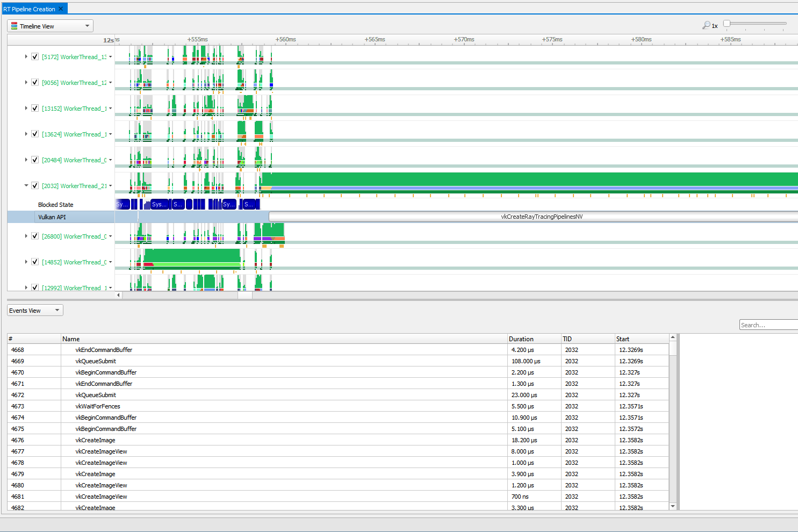Close the RT Pipeline Creation tab
798x532 pixels.
pyautogui.click(x=61, y=9)
